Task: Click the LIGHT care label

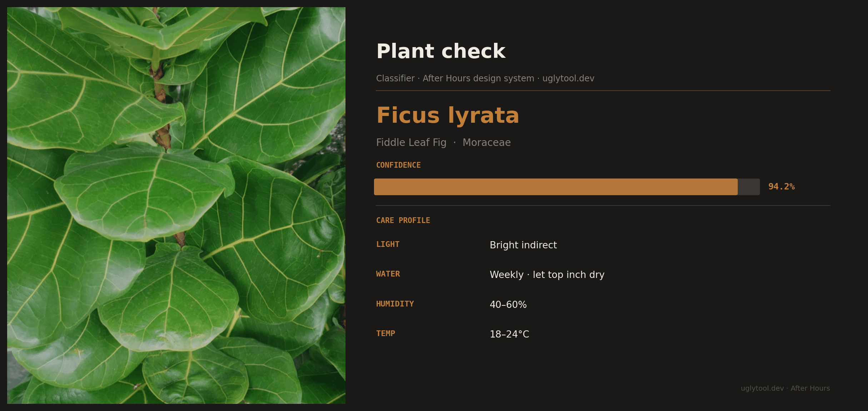Action: point(388,244)
